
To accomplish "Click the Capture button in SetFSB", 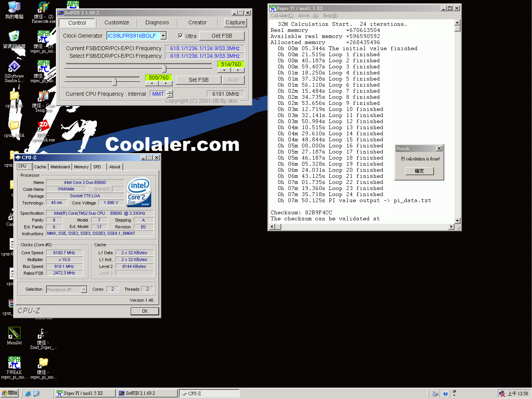I will click(x=235, y=23).
